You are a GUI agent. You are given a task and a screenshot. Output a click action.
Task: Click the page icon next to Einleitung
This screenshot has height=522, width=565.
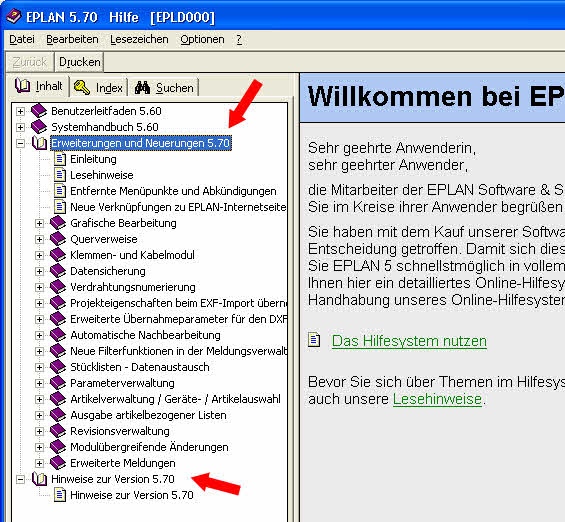tap(60, 159)
